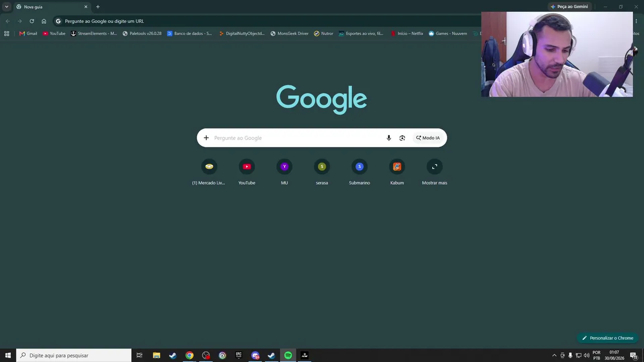This screenshot has height=362, width=644.
Task: Switch POR PTB keyboard language
Action: coord(597,355)
